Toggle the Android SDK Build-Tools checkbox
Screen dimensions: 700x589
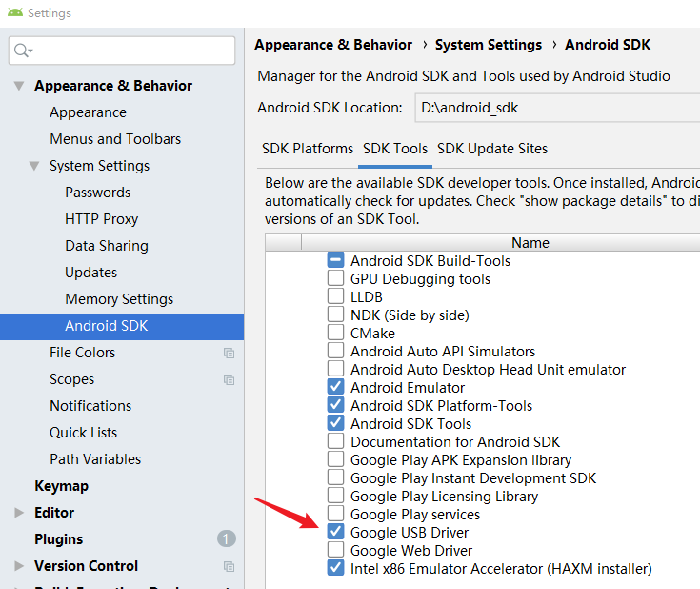pos(335,260)
